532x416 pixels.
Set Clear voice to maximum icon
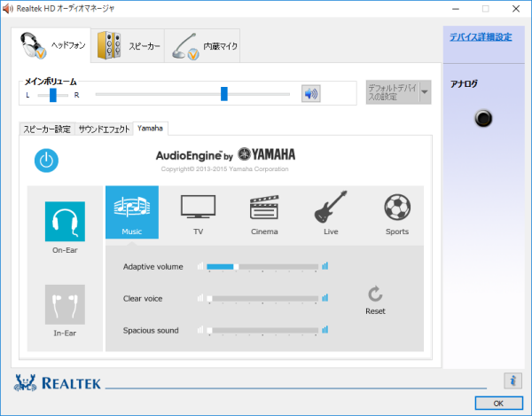[x=325, y=298]
